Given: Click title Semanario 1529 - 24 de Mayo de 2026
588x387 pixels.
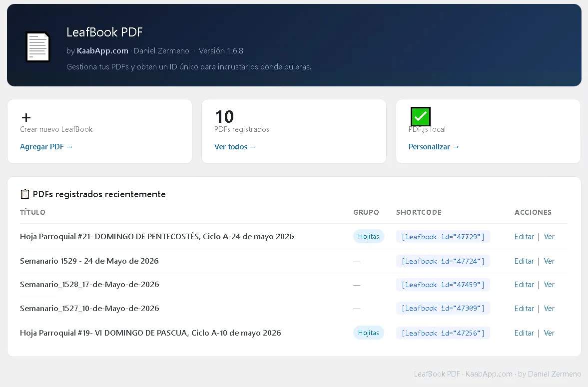Looking at the screenshot, I should coord(89,261).
